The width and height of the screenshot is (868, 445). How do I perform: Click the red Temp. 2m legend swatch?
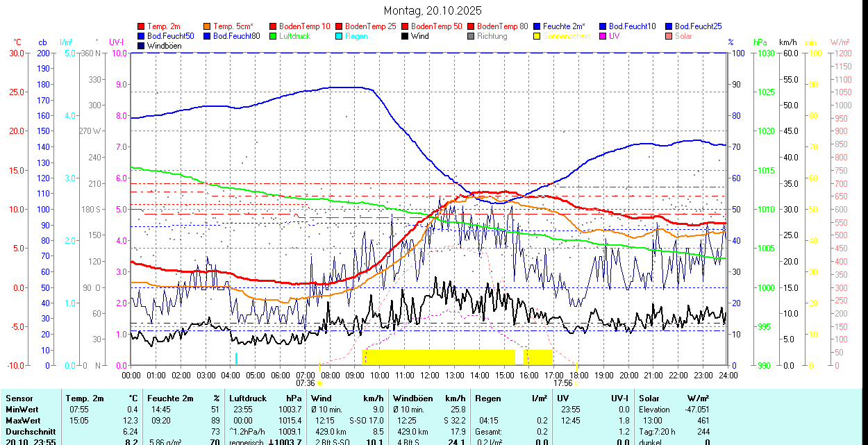point(142,26)
